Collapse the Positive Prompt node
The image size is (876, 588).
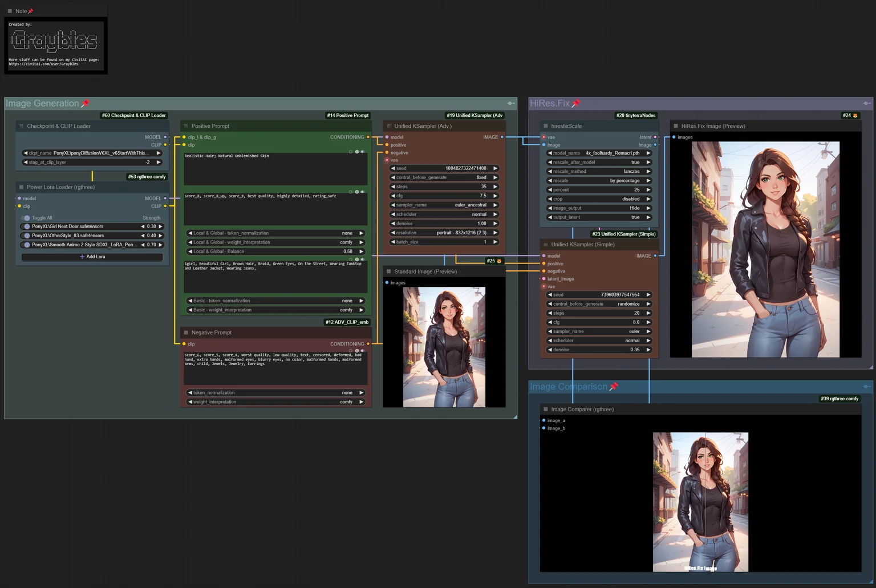[186, 126]
